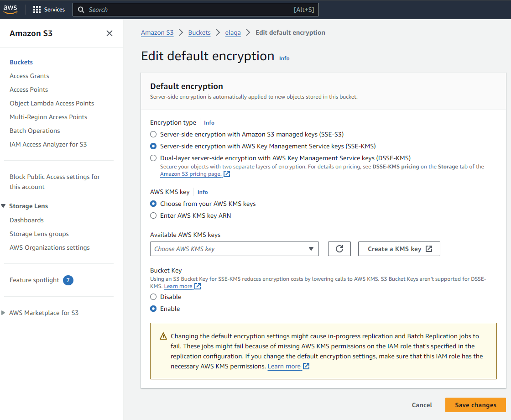Click Info next to AWS KMS key
Image resolution: width=511 pixels, height=420 pixels.
(x=203, y=192)
